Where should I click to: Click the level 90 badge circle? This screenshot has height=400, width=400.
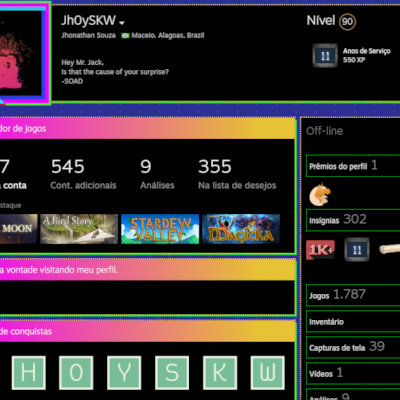[x=347, y=22]
